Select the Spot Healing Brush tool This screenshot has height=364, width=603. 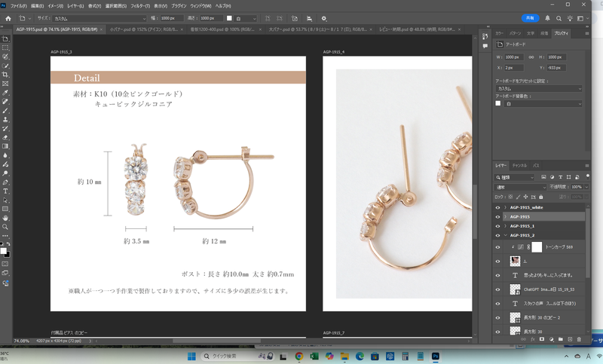(5, 102)
